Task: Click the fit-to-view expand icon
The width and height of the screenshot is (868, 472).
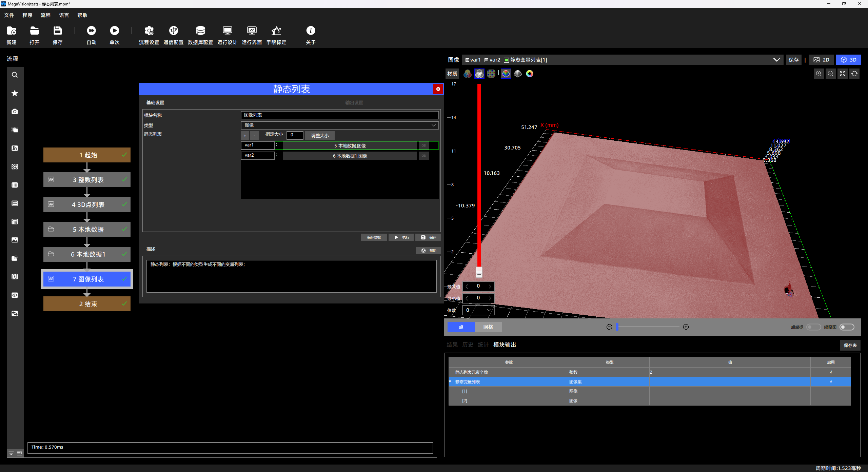Action: tap(843, 74)
